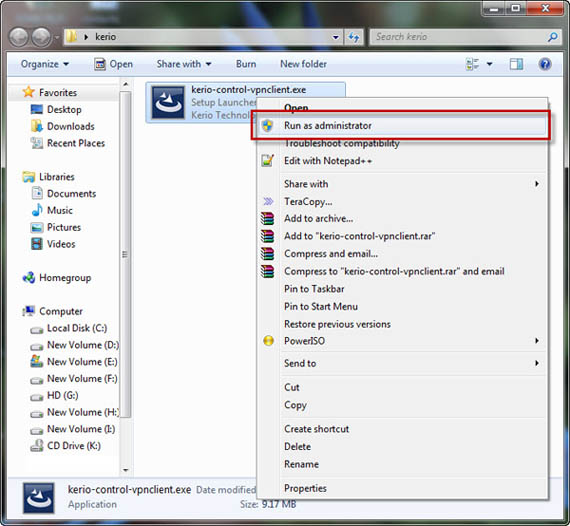Open Downloads folder in Favorites
The image size is (570, 526).
coord(71,127)
